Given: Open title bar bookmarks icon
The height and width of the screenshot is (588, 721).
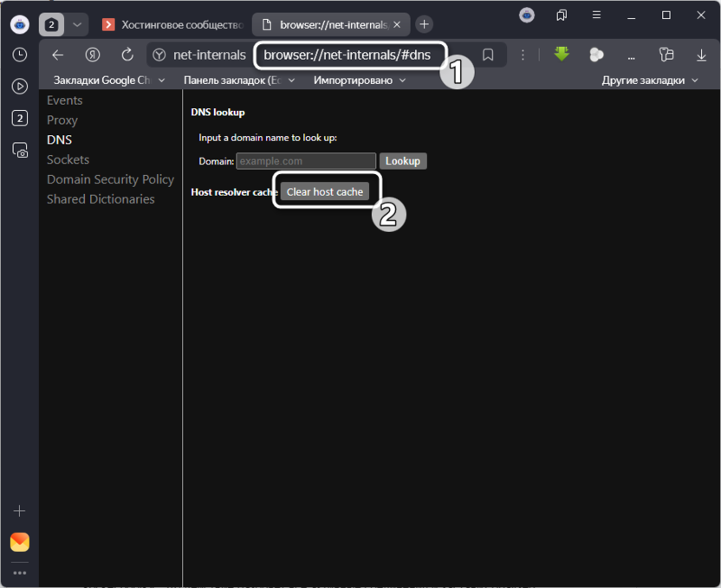Looking at the screenshot, I should [x=562, y=16].
